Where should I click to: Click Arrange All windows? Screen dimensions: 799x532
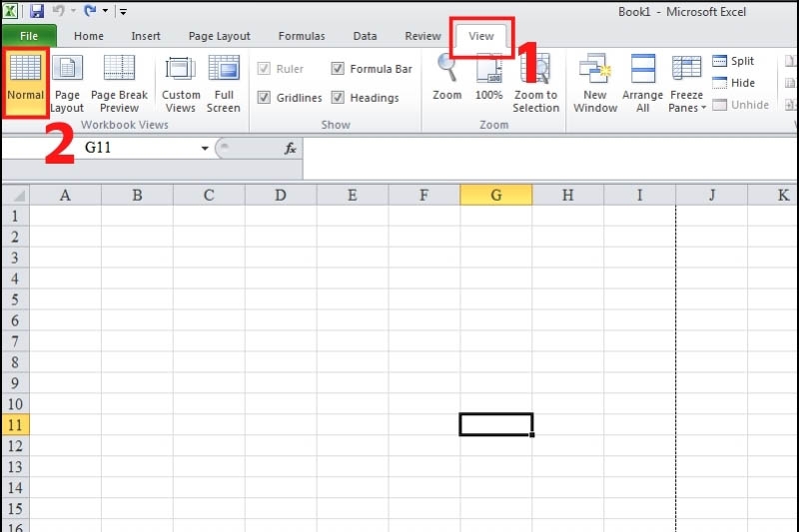(x=642, y=84)
